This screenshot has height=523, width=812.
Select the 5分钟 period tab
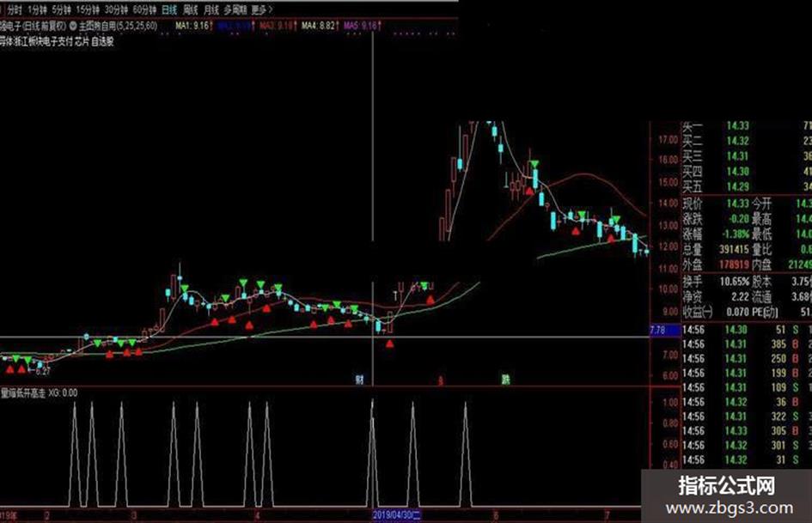tap(61, 9)
